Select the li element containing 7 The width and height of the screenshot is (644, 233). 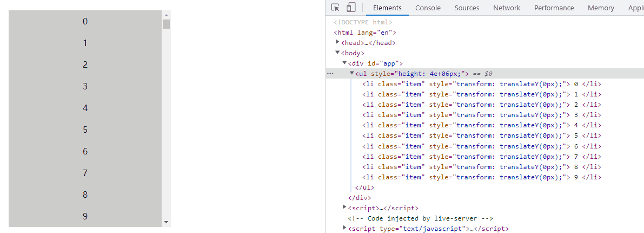pyautogui.click(x=482, y=157)
